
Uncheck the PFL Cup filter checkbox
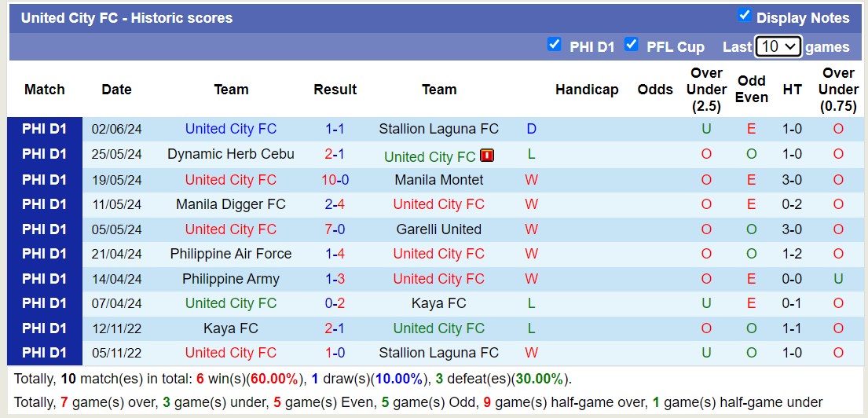click(x=631, y=45)
